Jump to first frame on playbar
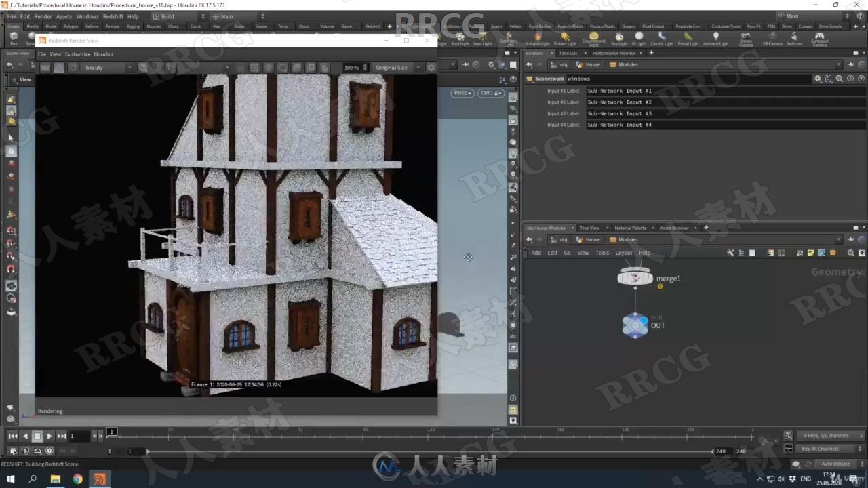Screen dimensions: 868x488 pos(13,436)
